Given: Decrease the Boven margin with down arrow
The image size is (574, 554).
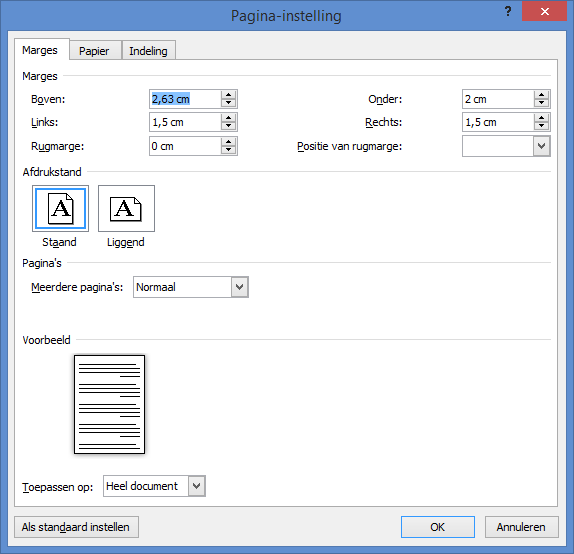Looking at the screenshot, I should (228, 103).
